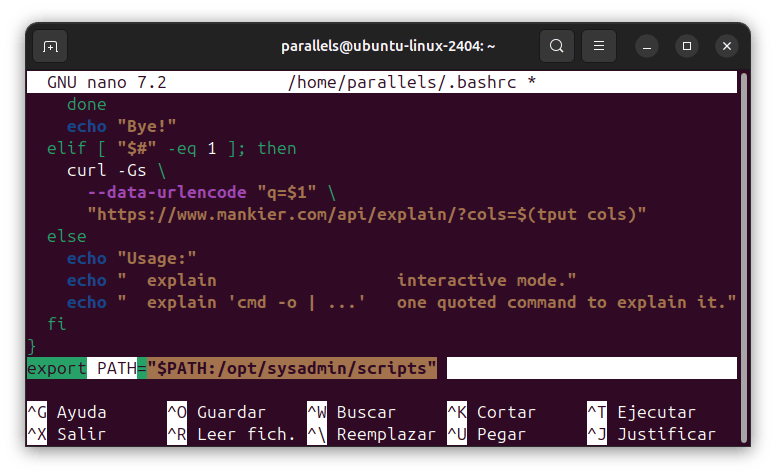Open the terminal search magnifier icon
The width and height of the screenshot is (776, 475).
(557, 46)
